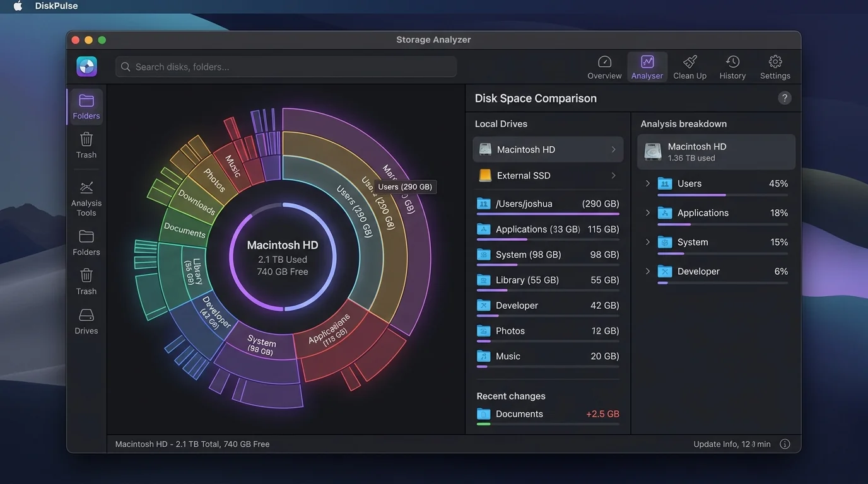Expand System in Analysis breakdown
The height and width of the screenshot is (484, 868).
(647, 242)
